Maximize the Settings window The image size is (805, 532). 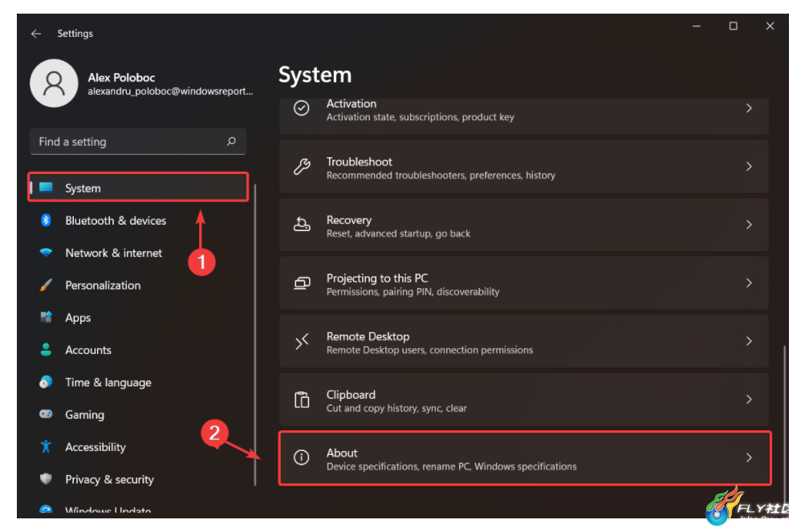pos(733,26)
